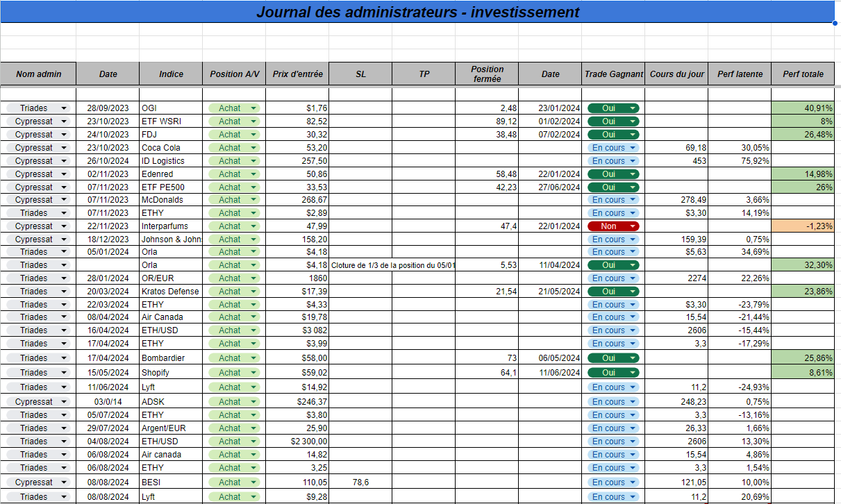Open the Achat dropdown in the Bombardier row
This screenshot has width=841, height=504.
pos(234,358)
